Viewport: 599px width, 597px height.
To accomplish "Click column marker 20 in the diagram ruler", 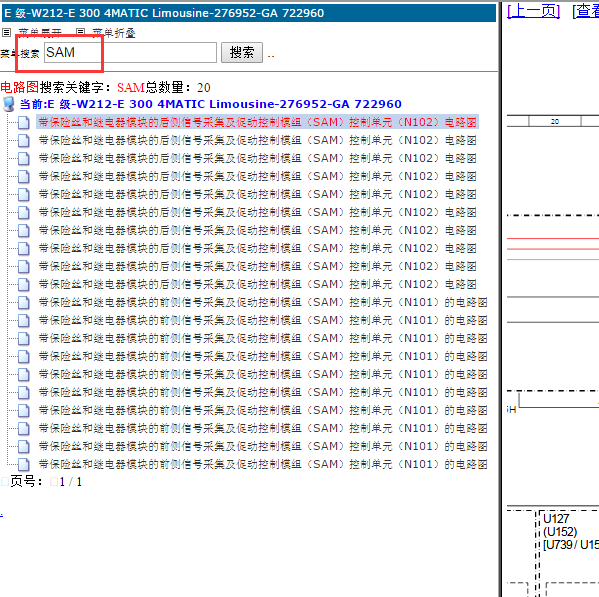I will 555,121.
